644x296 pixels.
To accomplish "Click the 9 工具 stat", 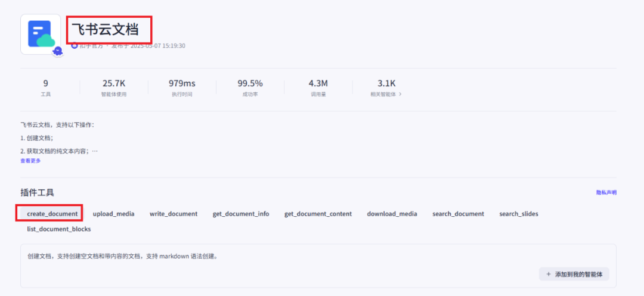I will tap(45, 88).
